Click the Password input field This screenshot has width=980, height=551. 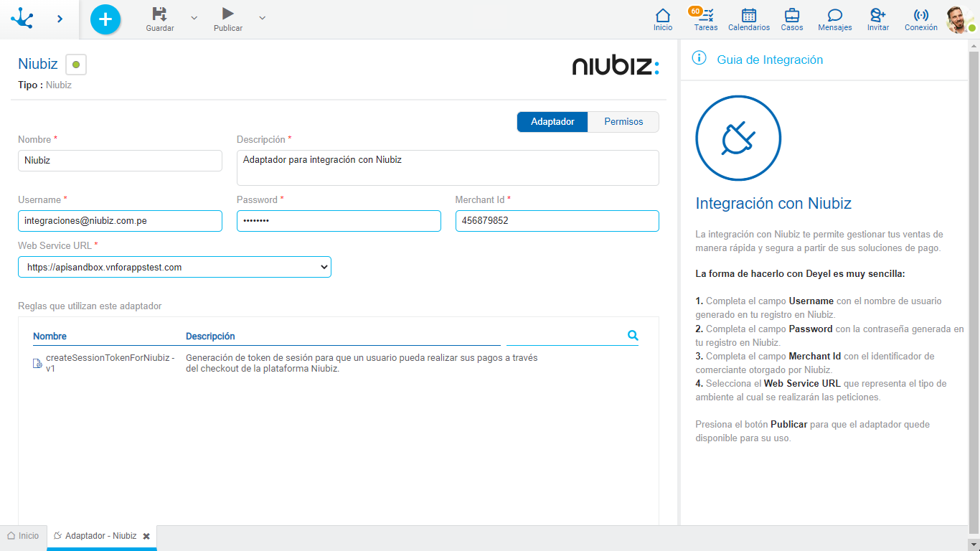pos(339,221)
